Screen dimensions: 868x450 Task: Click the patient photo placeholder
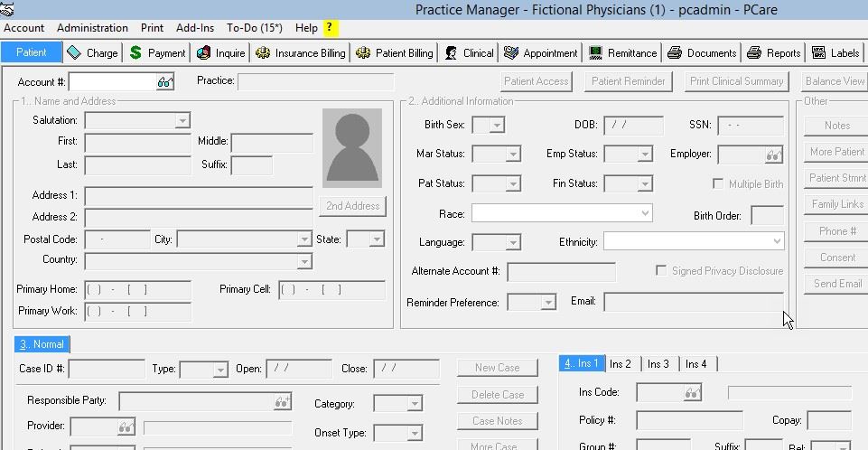coord(352,148)
